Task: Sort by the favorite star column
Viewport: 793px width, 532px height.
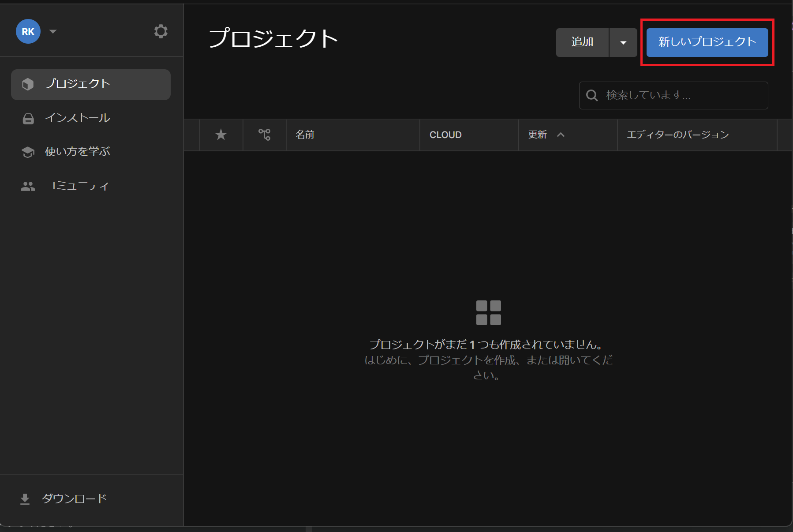Action: click(x=221, y=135)
